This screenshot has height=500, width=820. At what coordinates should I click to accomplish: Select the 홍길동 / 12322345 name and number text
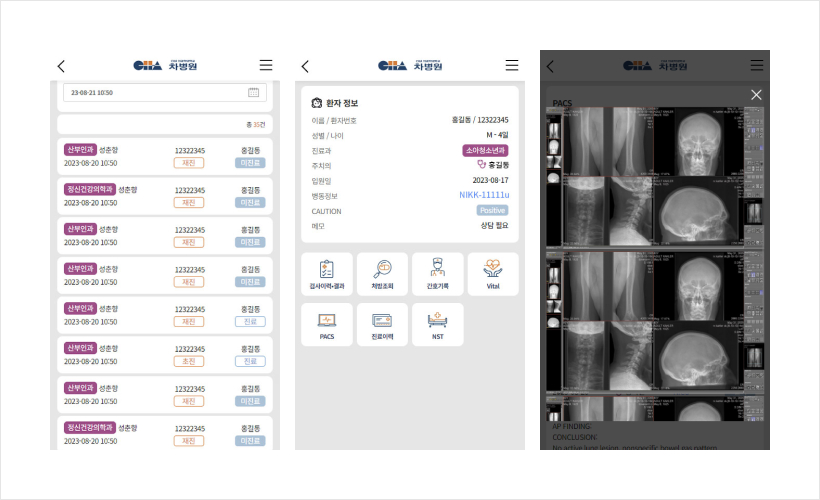(480, 120)
